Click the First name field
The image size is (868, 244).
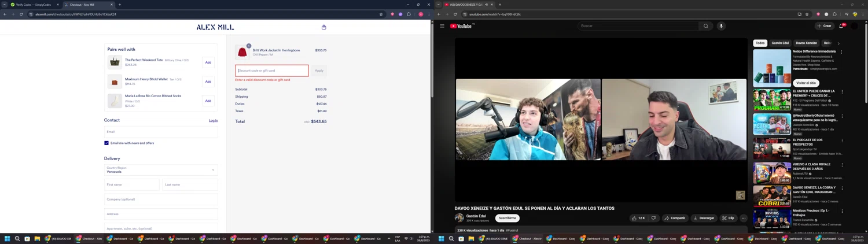[132, 184]
